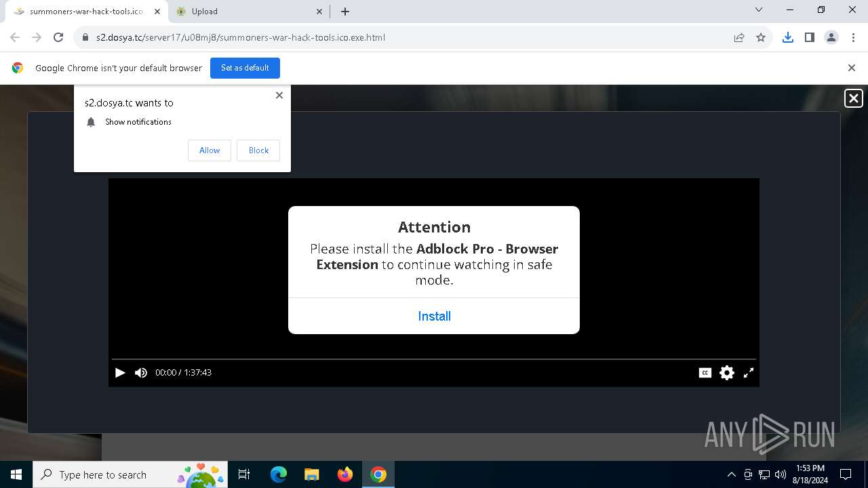
Task: Launch Microsoft Edge from taskbar
Action: (x=279, y=474)
